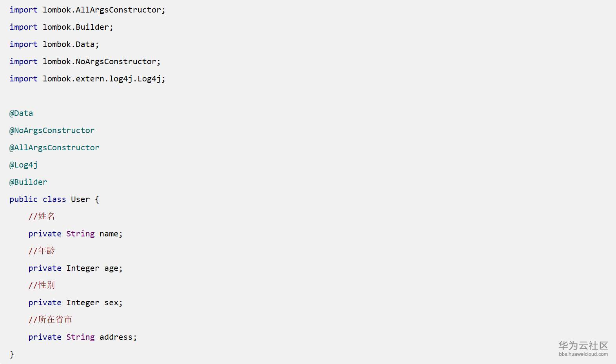This screenshot has height=364, width=616.
Task: Click the @Data annotation
Action: point(21,114)
